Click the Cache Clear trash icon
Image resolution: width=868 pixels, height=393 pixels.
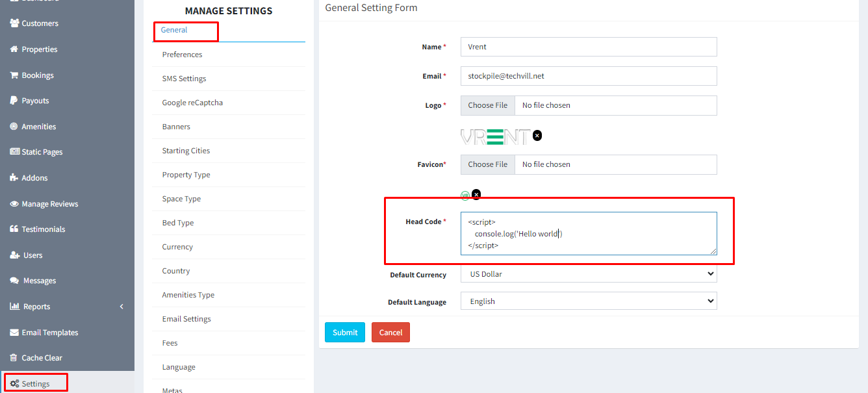click(14, 358)
